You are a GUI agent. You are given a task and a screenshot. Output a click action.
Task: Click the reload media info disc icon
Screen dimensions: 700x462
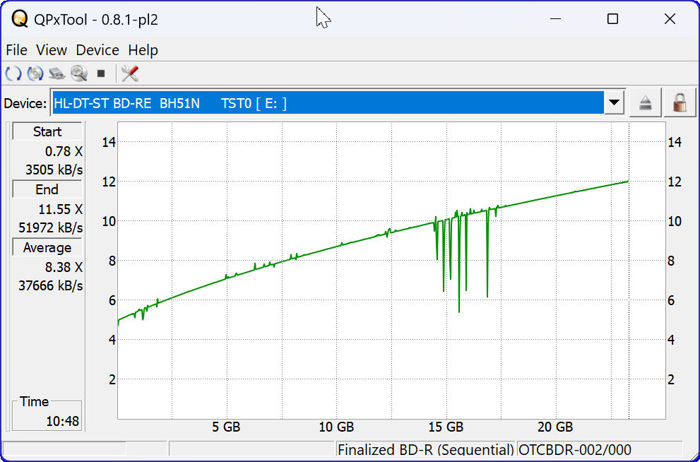(35, 74)
